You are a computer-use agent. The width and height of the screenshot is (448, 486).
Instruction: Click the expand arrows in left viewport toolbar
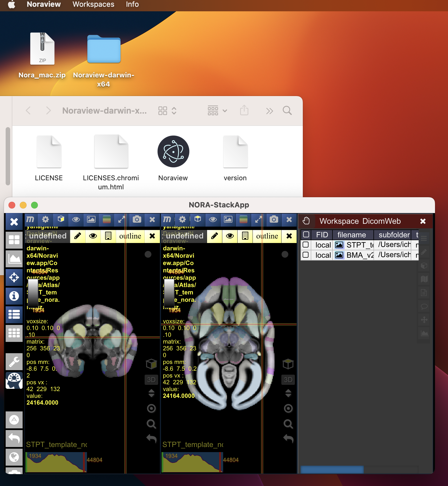click(x=122, y=220)
